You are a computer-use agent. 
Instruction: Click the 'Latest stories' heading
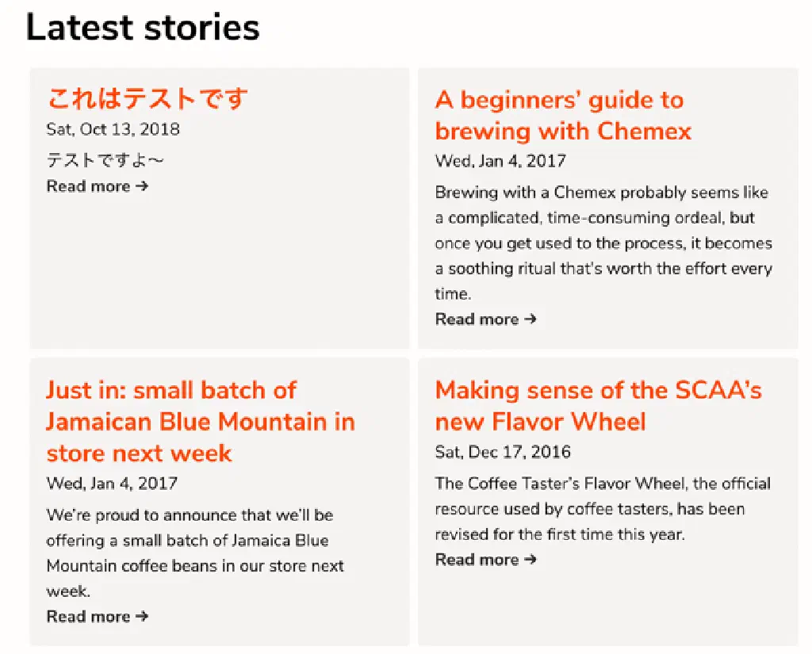143,28
